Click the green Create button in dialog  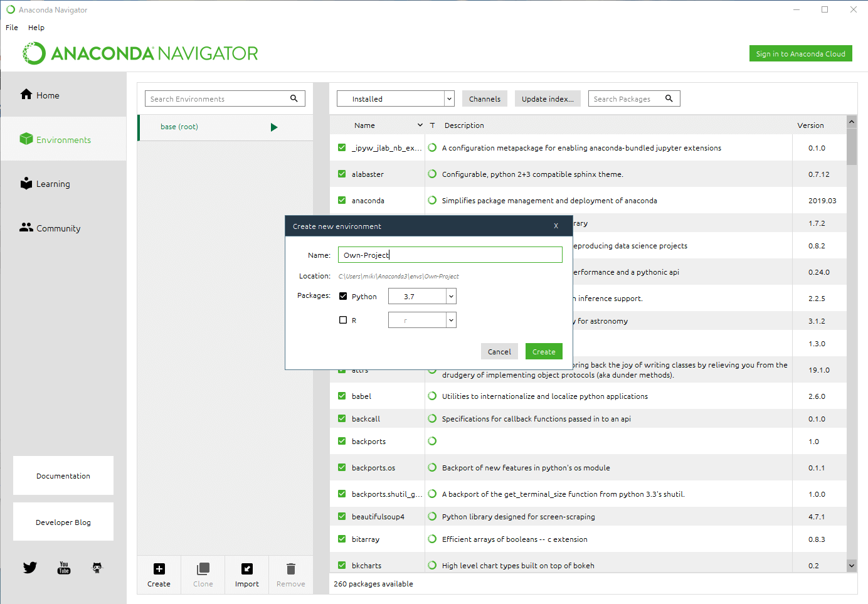coord(544,351)
